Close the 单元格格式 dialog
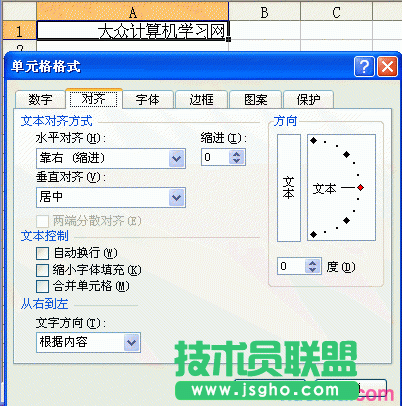 (x=387, y=66)
